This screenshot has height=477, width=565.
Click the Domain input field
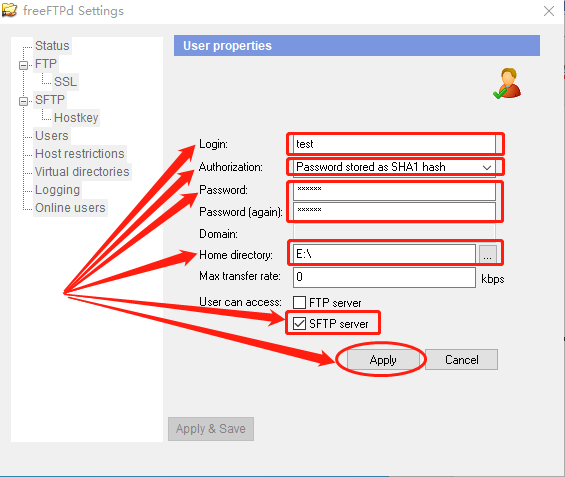coord(395,232)
